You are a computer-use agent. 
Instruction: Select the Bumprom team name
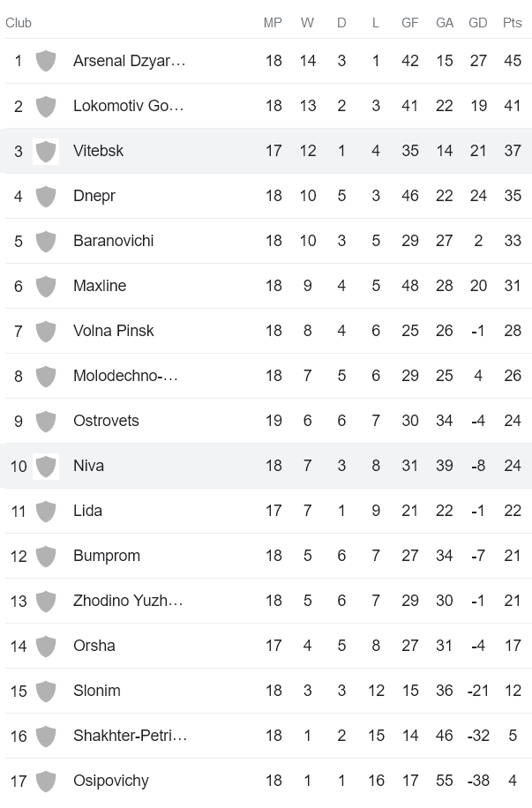pyautogui.click(x=106, y=556)
